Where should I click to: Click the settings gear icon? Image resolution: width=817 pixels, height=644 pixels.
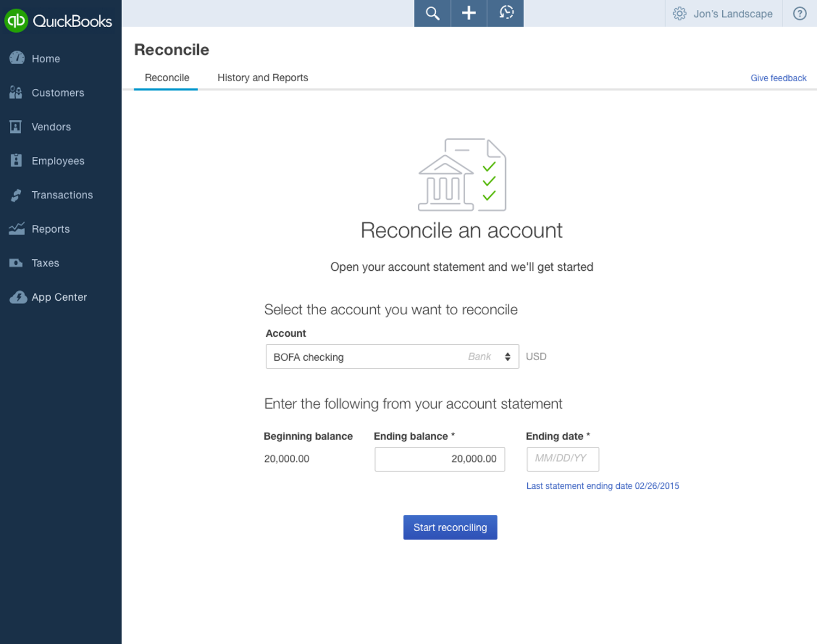pos(679,14)
